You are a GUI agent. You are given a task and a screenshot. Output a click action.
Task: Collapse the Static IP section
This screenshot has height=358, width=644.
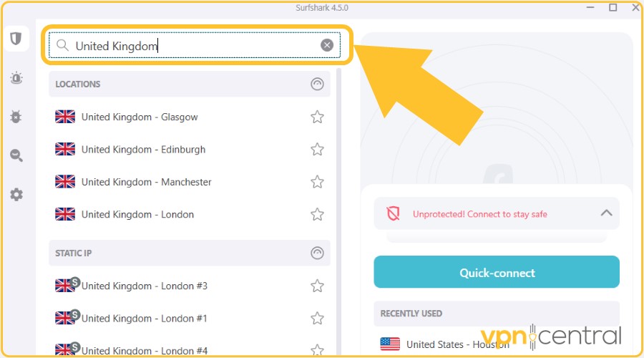317,253
